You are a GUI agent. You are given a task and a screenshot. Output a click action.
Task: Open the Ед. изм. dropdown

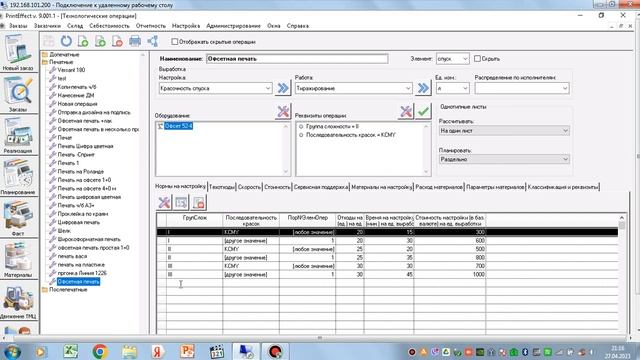pos(452,88)
